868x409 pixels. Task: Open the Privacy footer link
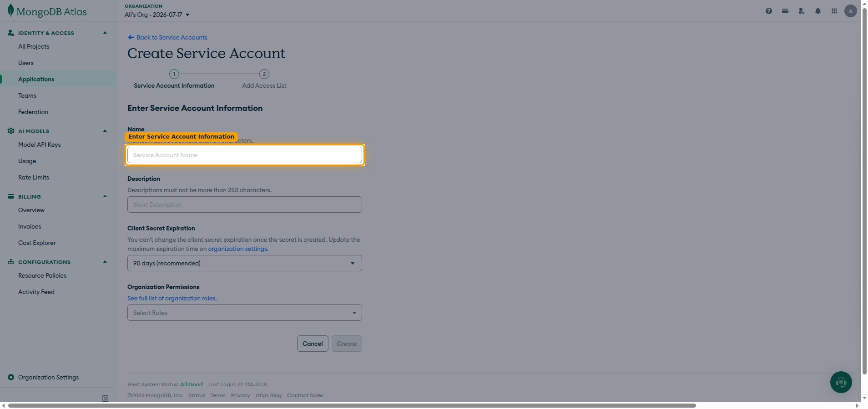[241, 395]
